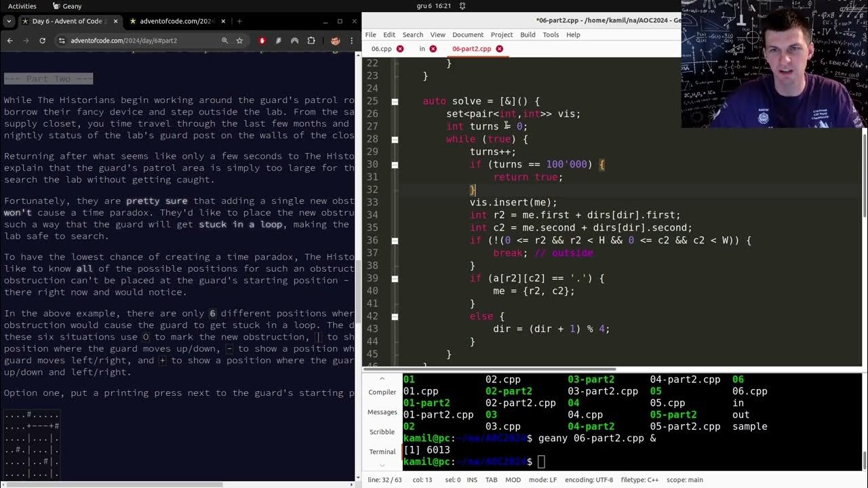Viewport: 868px width, 488px height.
Task: Close the 06.cpp document tab
Action: pos(400,49)
